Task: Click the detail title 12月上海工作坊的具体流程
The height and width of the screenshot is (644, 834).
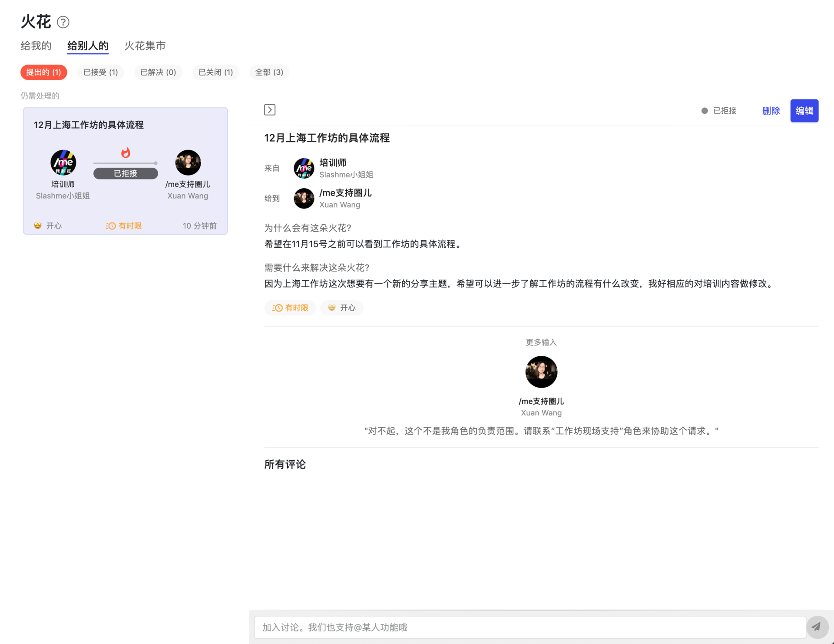Action: click(327, 138)
